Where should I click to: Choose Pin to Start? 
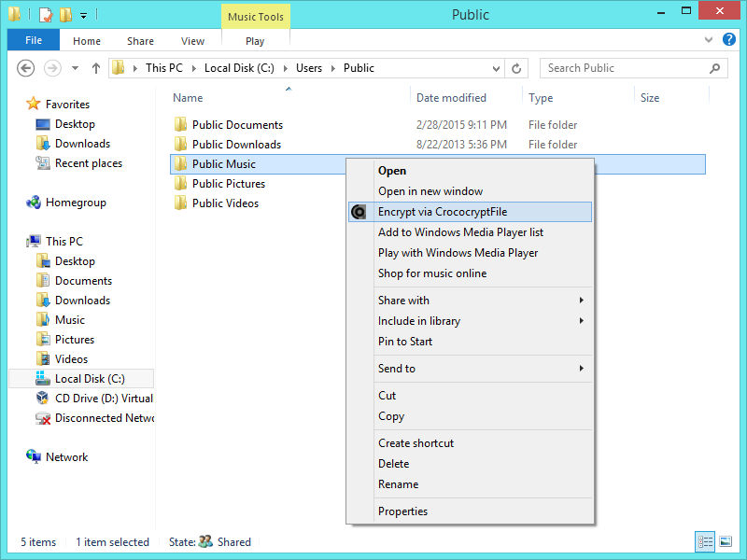coord(471,342)
